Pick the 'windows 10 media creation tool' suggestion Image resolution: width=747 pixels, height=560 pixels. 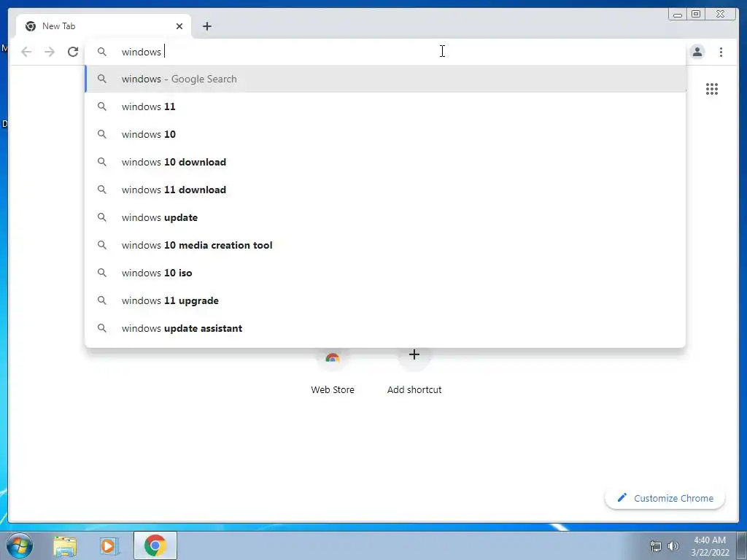pyautogui.click(x=385, y=245)
